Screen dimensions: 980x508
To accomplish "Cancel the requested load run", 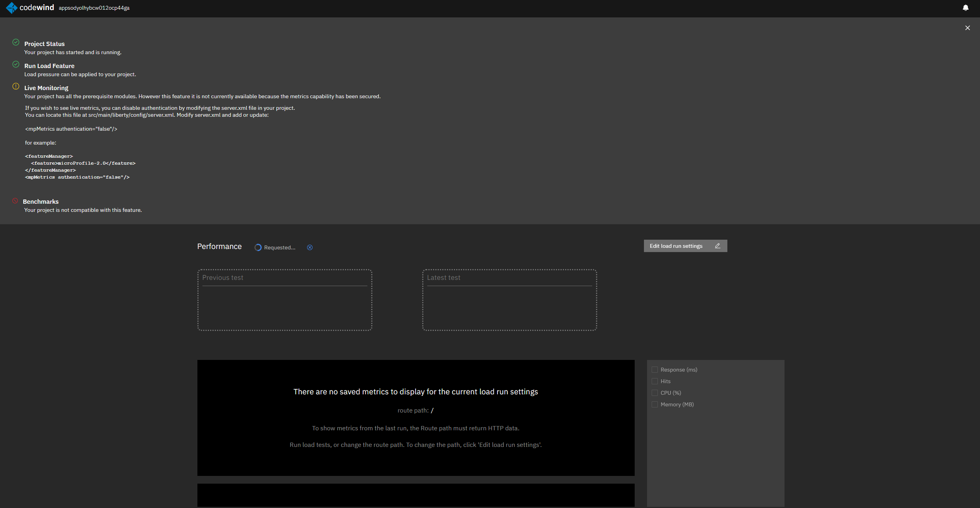I will pos(310,247).
